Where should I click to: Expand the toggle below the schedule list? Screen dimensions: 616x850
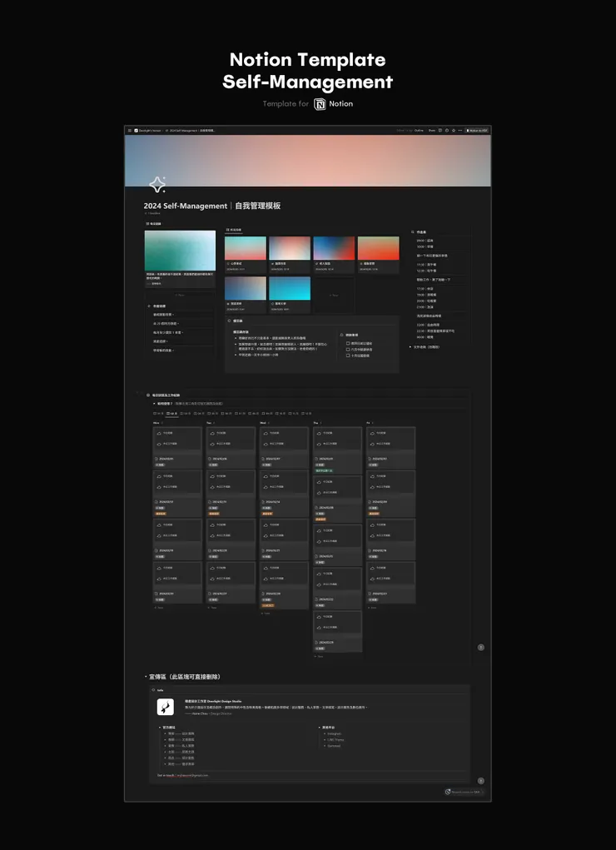point(411,347)
